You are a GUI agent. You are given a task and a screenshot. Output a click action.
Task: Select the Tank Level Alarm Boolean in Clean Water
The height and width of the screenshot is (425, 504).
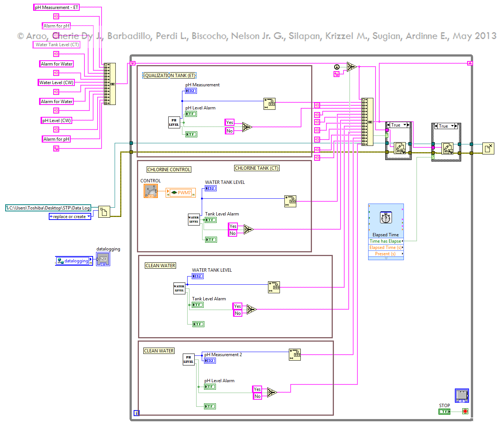click(198, 305)
